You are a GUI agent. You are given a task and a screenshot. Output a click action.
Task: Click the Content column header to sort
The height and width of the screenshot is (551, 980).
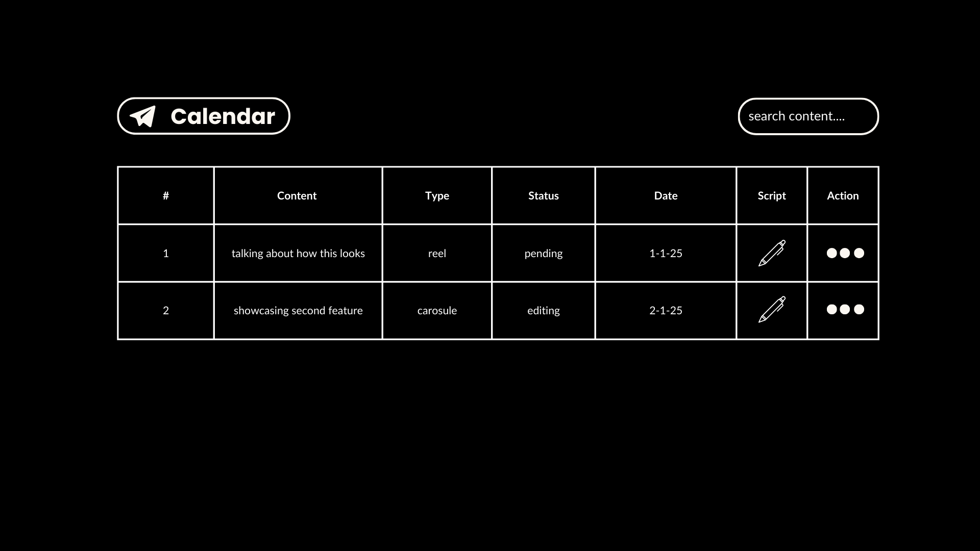[x=297, y=195]
